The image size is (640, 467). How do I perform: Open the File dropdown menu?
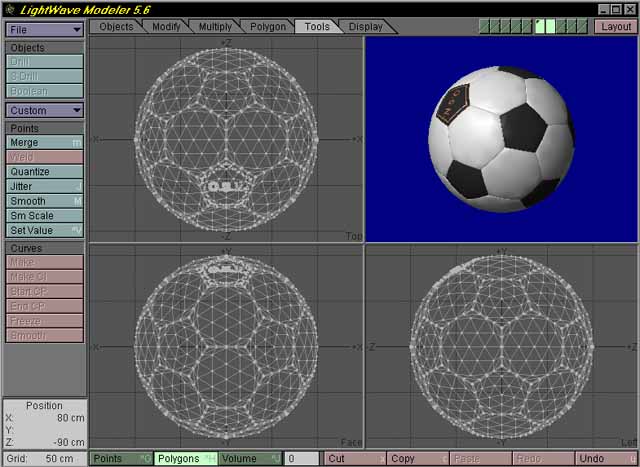(45, 30)
